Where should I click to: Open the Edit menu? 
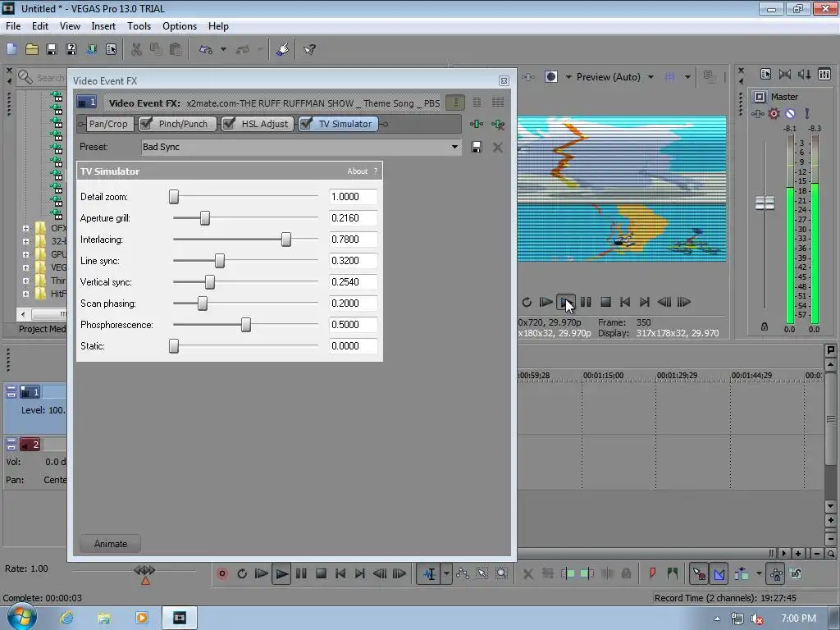click(x=40, y=25)
